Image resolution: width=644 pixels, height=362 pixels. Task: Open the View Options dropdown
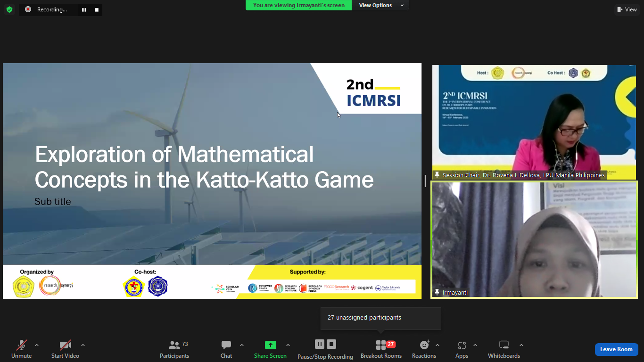coord(381,5)
